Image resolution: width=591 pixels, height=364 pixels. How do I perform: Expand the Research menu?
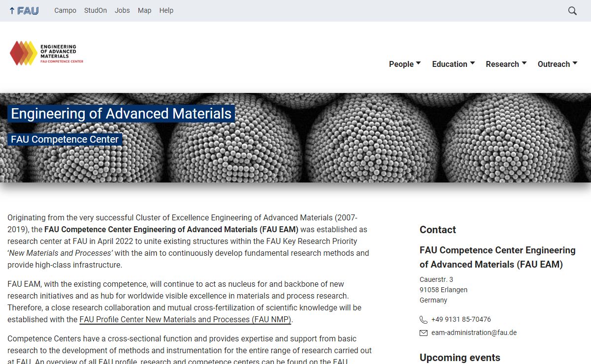coord(506,64)
